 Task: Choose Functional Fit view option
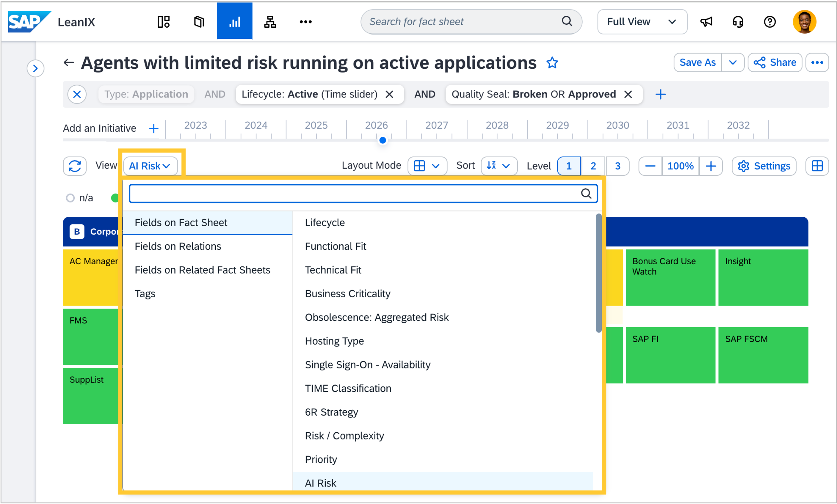[x=443, y=246]
